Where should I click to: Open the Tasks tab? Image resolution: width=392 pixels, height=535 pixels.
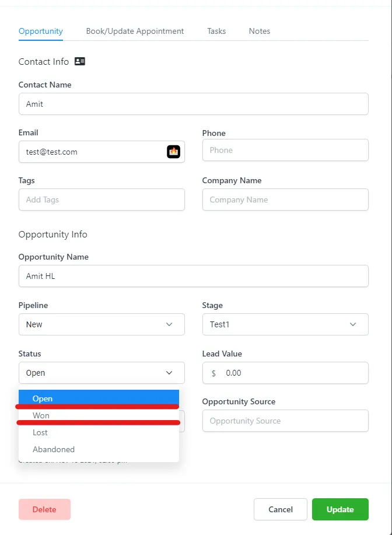216,31
